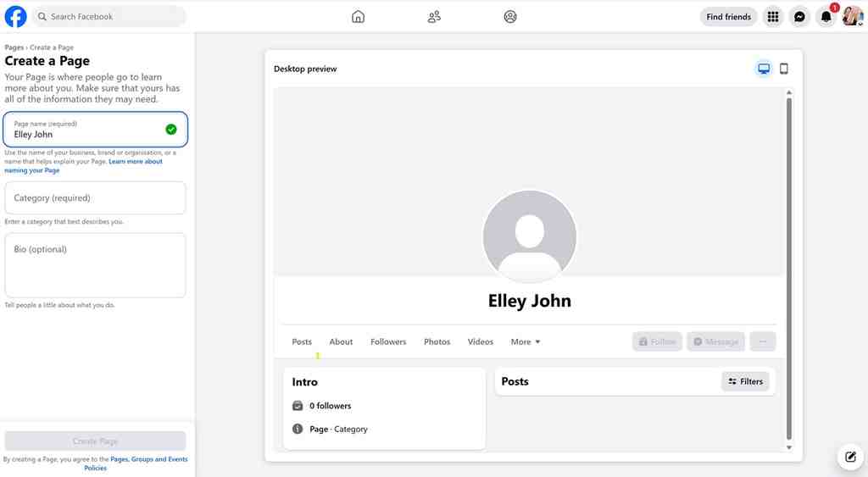Screen dimensions: 868x477
Task: Click the Page · Category text
Action: pos(338,429)
